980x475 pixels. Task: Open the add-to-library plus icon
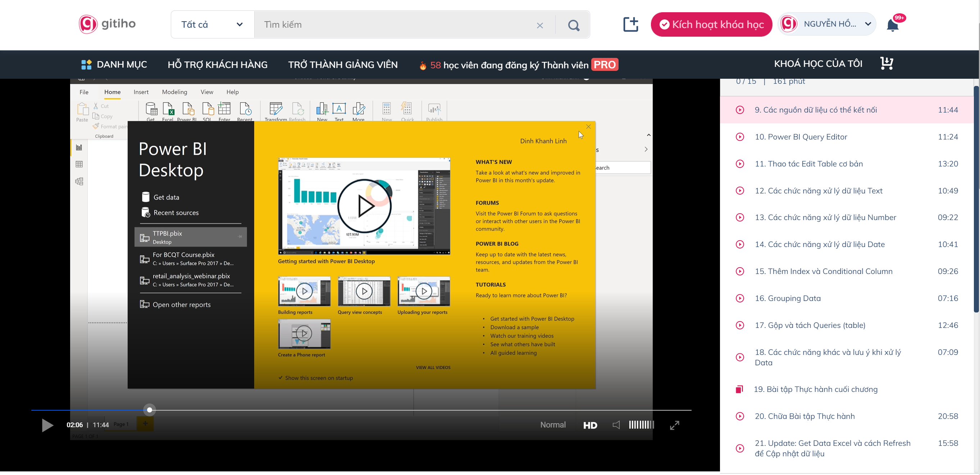pyautogui.click(x=630, y=24)
